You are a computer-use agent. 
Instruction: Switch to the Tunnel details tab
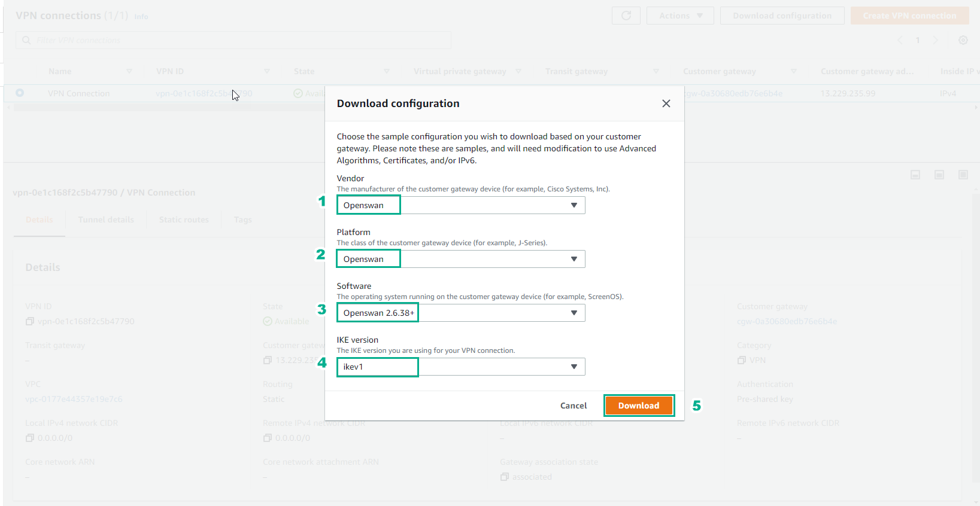click(106, 220)
